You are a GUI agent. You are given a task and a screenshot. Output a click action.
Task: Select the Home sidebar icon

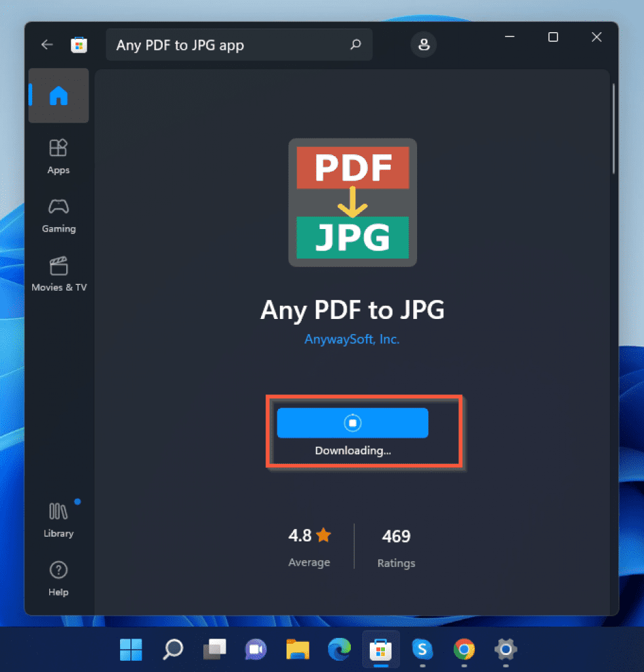pos(58,96)
